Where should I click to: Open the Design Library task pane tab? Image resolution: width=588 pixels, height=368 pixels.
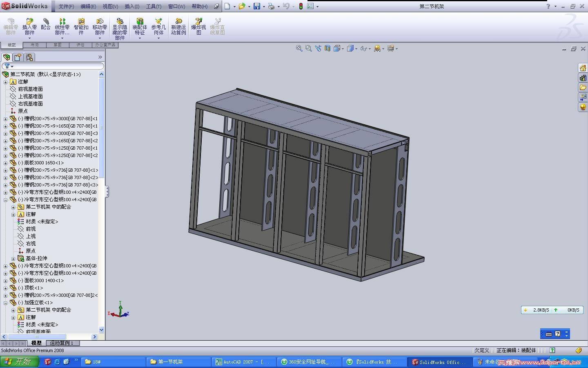pos(583,78)
